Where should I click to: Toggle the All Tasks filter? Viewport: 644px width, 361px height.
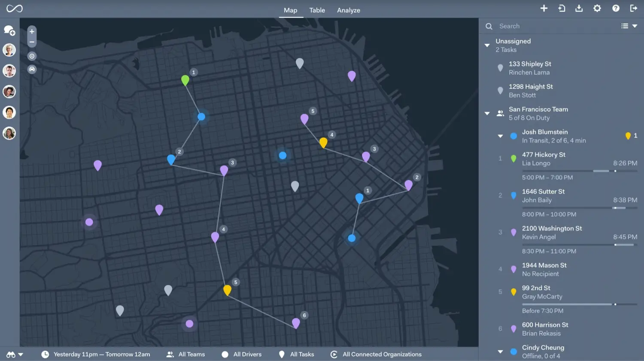point(297,354)
